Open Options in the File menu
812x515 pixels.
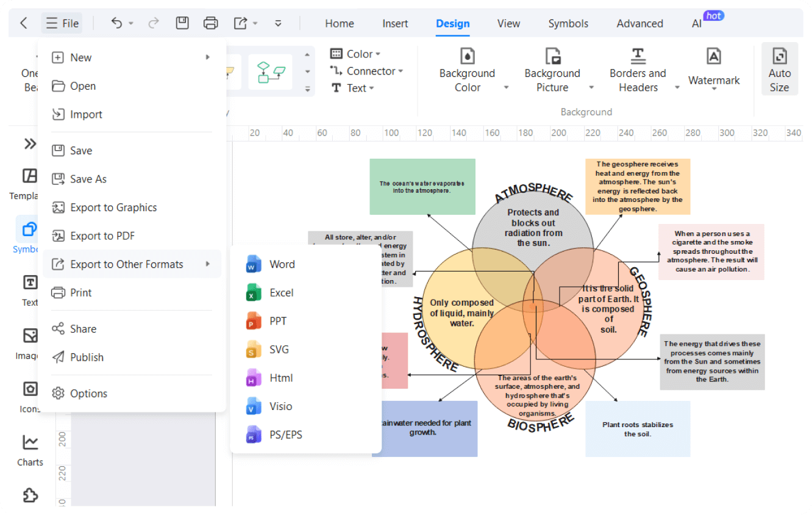pyautogui.click(x=132, y=394)
